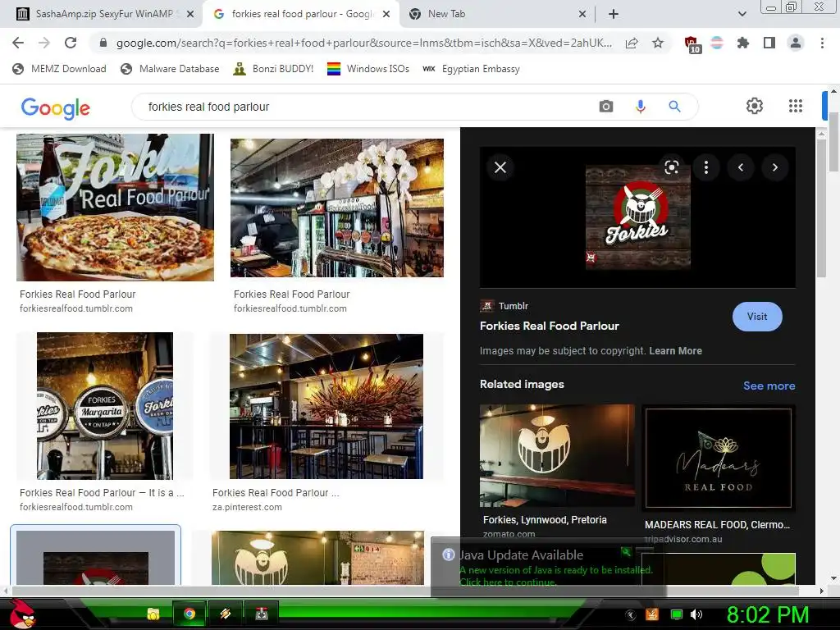Search inside image with Lens icon
The width and height of the screenshot is (840, 630).
tap(671, 167)
